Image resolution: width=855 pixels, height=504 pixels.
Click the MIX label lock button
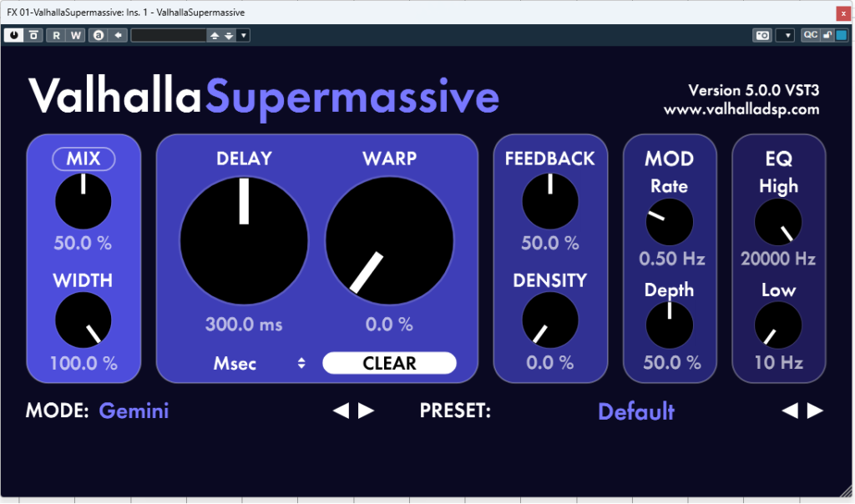point(83,159)
